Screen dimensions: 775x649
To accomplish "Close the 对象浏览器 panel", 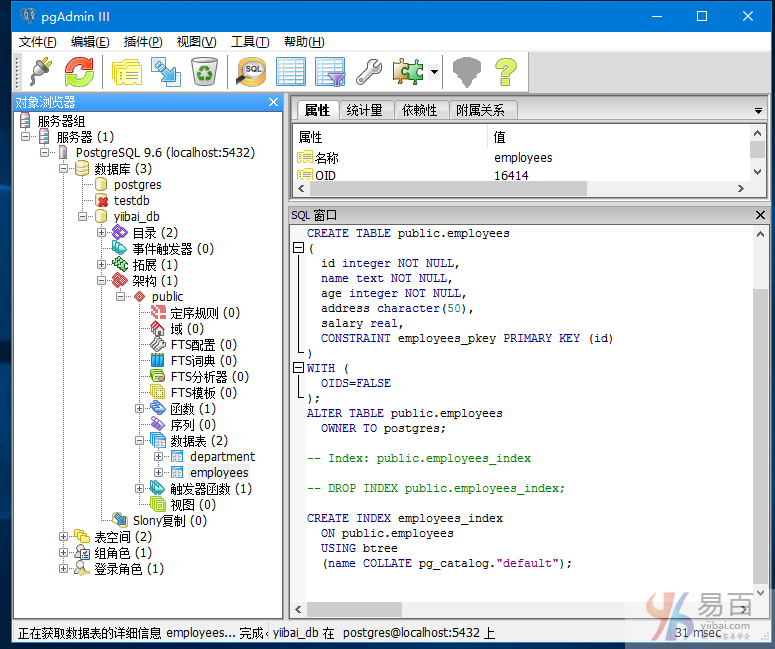I will click(274, 102).
